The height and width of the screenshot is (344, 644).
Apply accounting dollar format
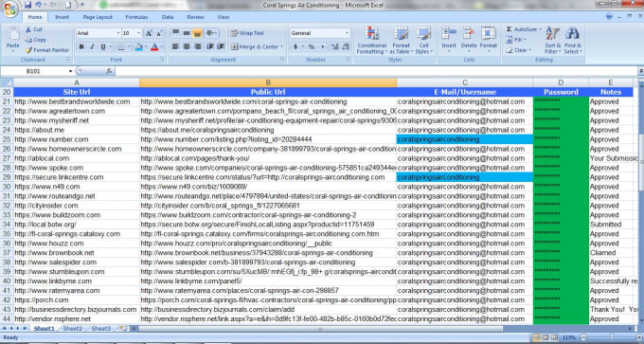click(295, 46)
